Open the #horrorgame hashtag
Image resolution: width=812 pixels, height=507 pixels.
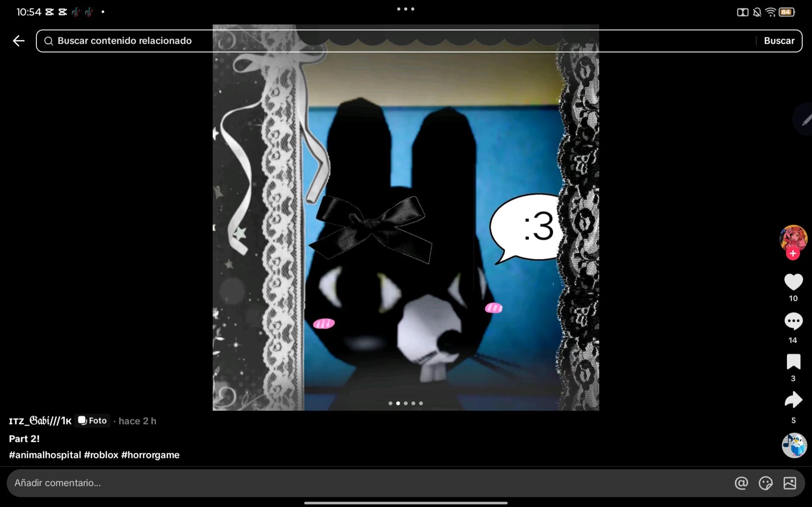[150, 455]
